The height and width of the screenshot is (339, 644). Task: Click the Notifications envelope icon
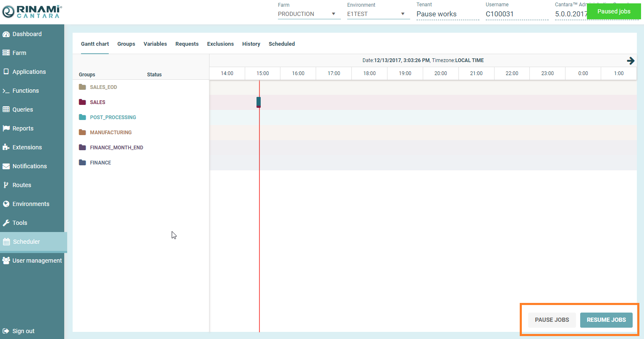[6, 166]
